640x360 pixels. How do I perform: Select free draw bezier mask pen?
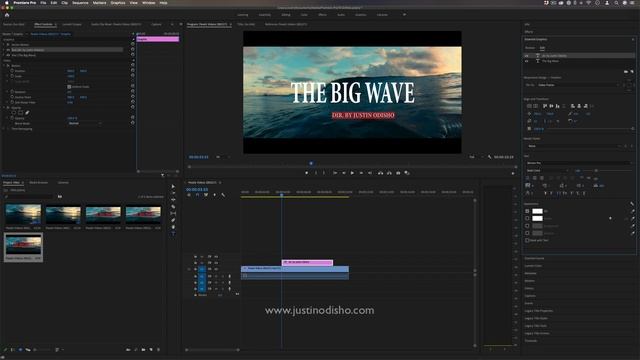27,113
